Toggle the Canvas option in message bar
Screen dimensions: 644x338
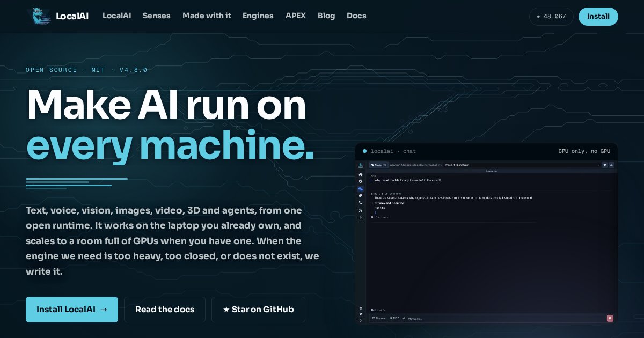378,318
